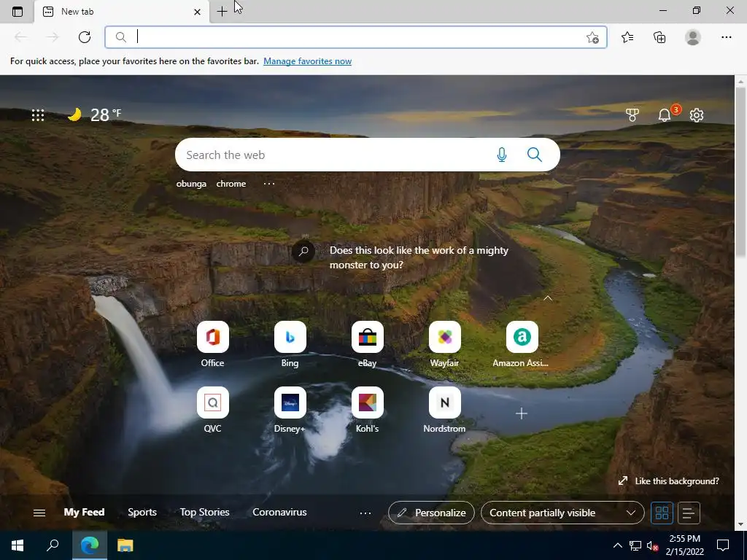Click Manage favorites now link
Image resolution: width=747 pixels, height=560 pixels.
[307, 61]
